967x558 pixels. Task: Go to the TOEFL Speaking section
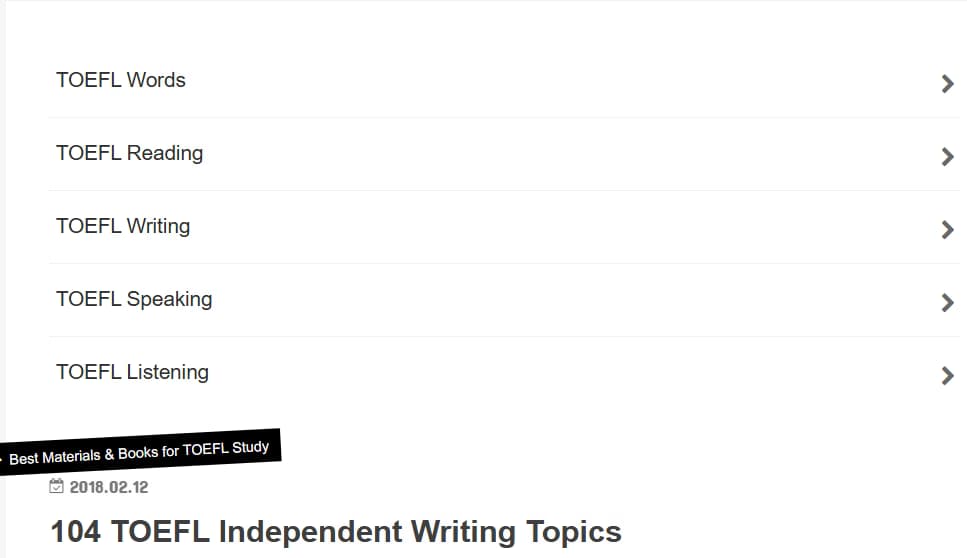[x=134, y=299]
